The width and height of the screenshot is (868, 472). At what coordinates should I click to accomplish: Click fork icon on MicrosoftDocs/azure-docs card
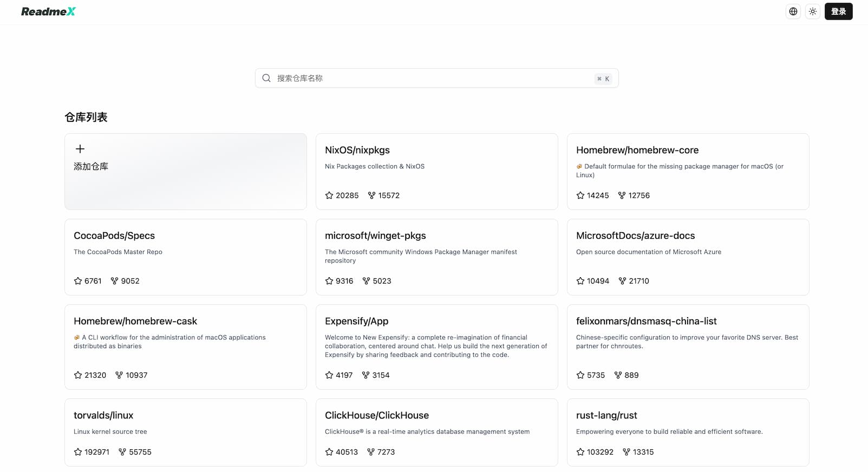(x=622, y=281)
